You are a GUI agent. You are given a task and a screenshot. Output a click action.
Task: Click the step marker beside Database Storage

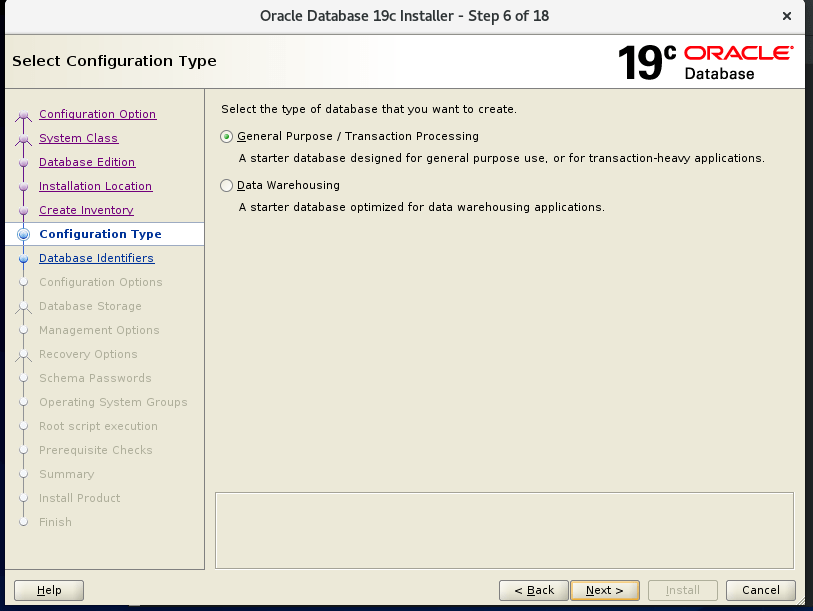[x=23, y=307]
